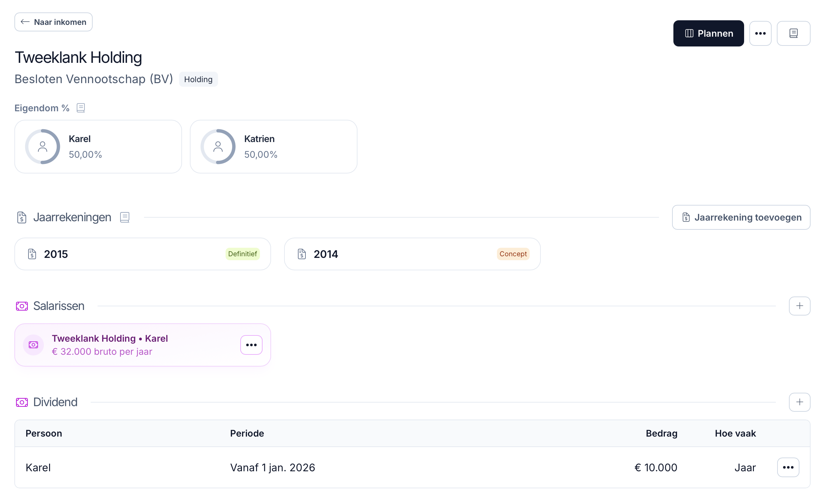Click the Persoon column header

click(x=44, y=434)
